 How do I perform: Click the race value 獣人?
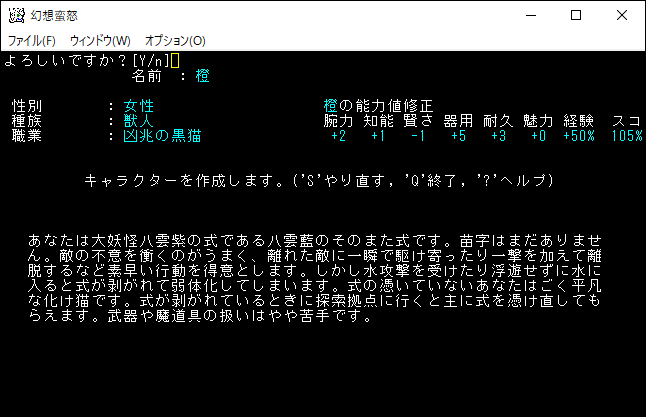click(139, 121)
